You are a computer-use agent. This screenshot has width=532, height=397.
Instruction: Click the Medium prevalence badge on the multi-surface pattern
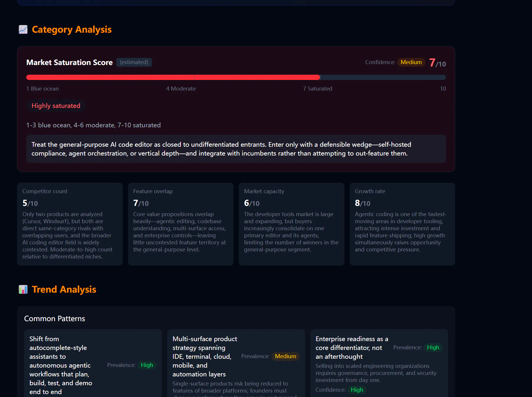[286, 356]
